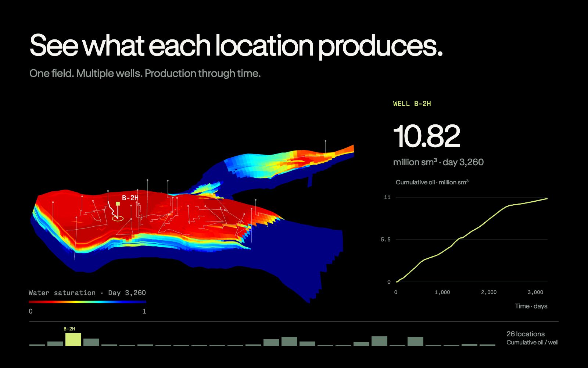Click the "Cumulative oil · million sm³" chart title
Screen dimensions: 588x368
[x=432, y=182]
